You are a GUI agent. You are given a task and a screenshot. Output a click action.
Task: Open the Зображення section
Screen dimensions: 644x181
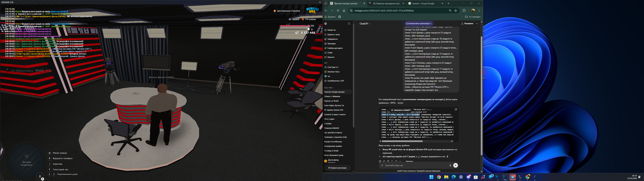click(x=338, y=39)
